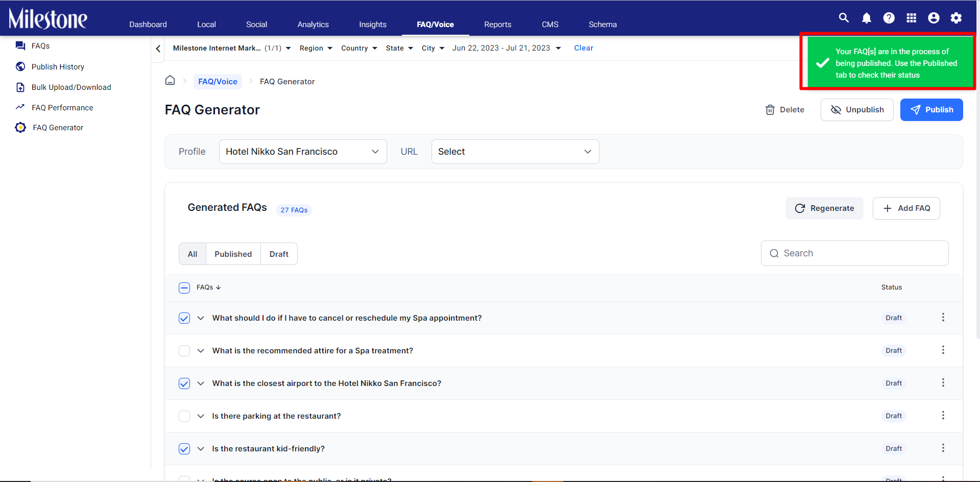Check the restaurant parking FAQ checkbox

[x=184, y=416]
